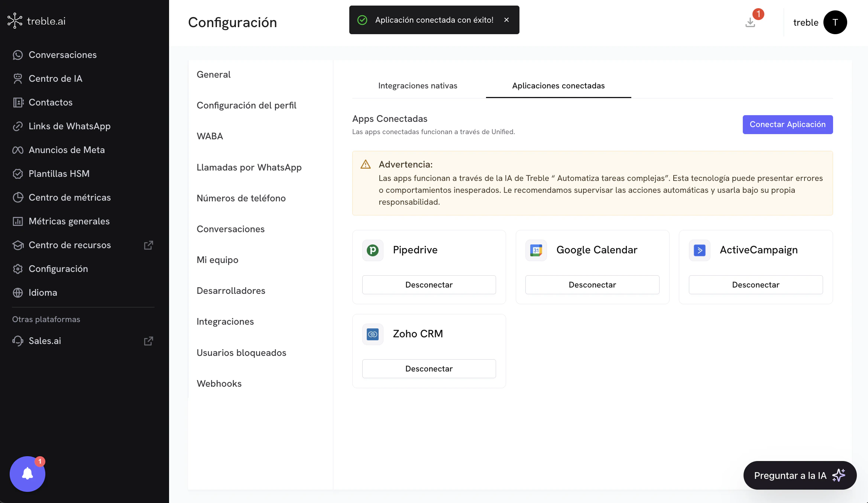Click the Métricas generales chart icon
The image size is (868, 503).
pyautogui.click(x=18, y=221)
